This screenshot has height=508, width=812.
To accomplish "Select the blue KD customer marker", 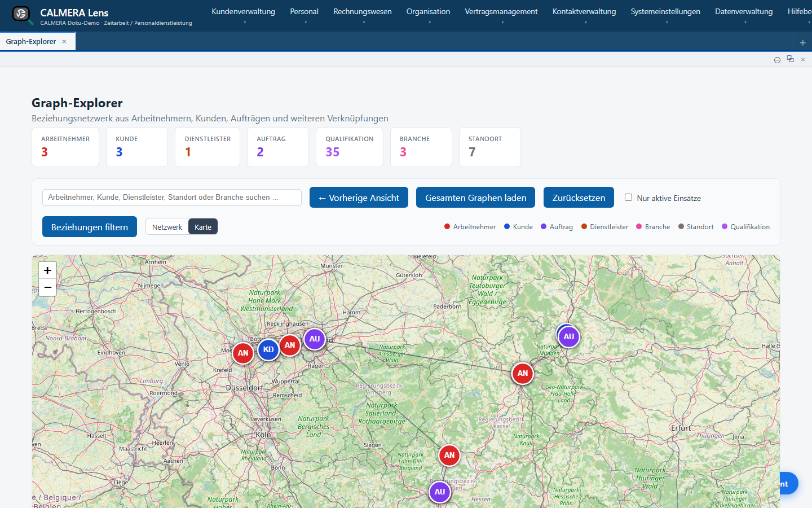I will [268, 350].
